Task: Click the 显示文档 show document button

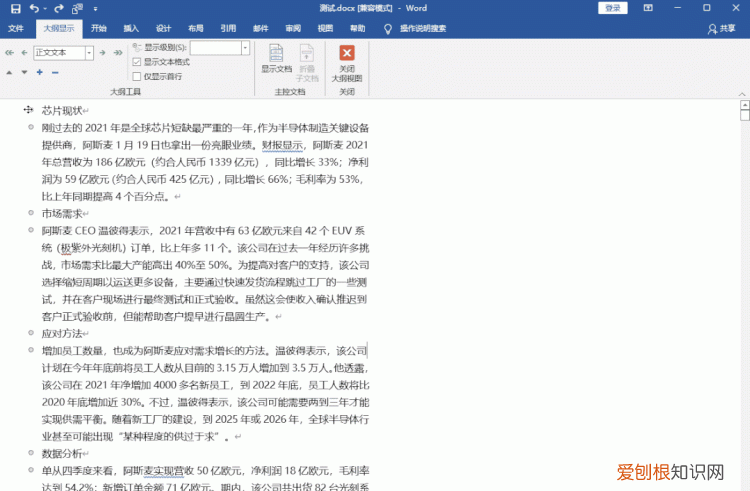Action: [x=276, y=58]
